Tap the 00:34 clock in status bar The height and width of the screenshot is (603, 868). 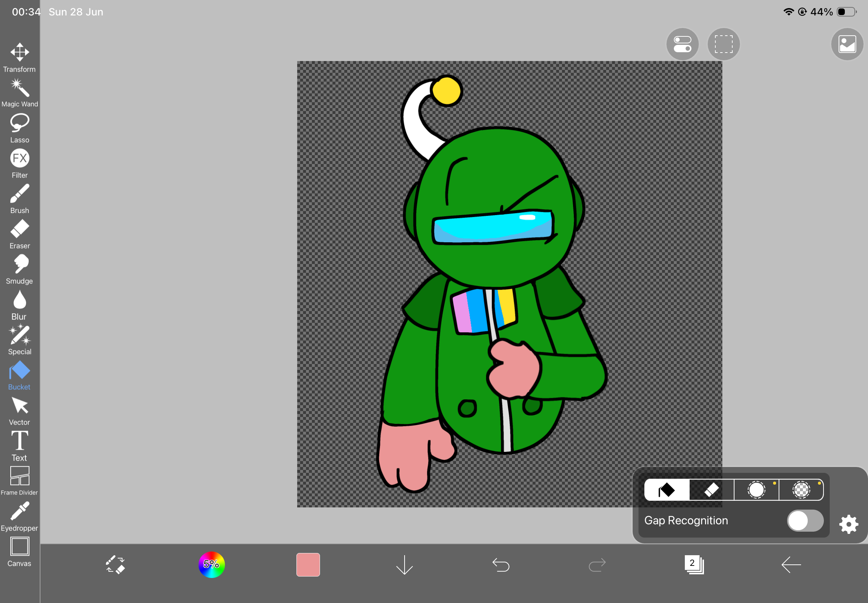pyautogui.click(x=26, y=12)
